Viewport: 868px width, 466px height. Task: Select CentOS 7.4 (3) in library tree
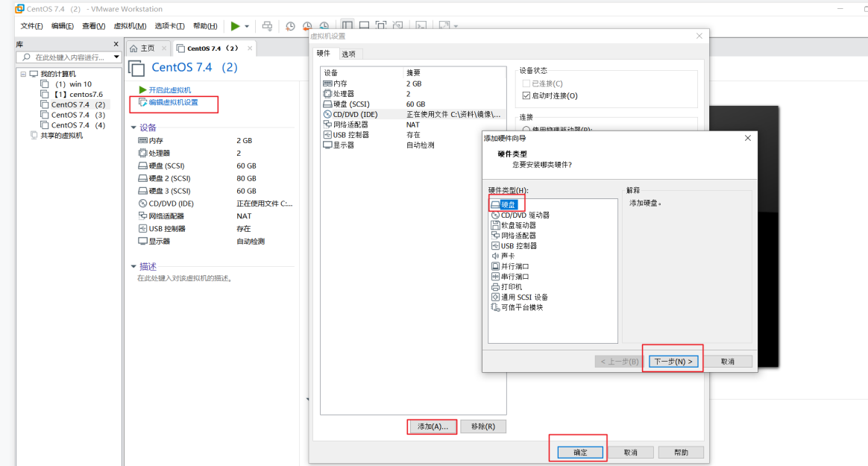(x=72, y=115)
